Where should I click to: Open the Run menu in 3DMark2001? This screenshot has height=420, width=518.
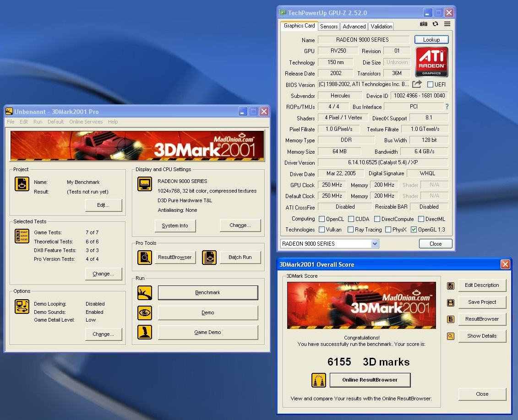38,122
